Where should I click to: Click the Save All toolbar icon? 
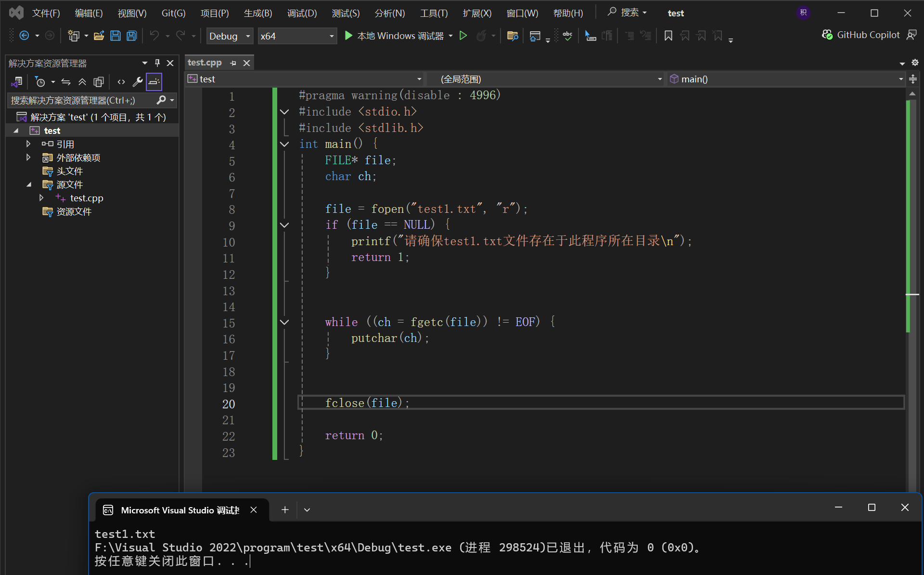pyautogui.click(x=131, y=36)
